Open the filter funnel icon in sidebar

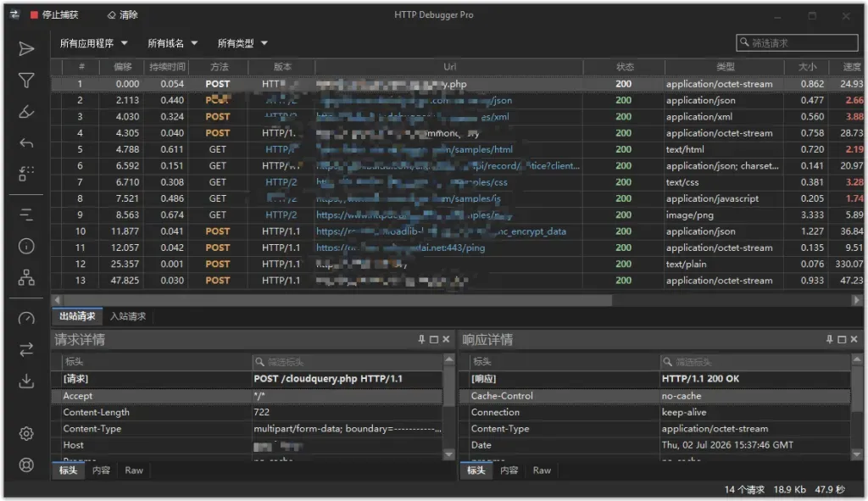(x=26, y=81)
